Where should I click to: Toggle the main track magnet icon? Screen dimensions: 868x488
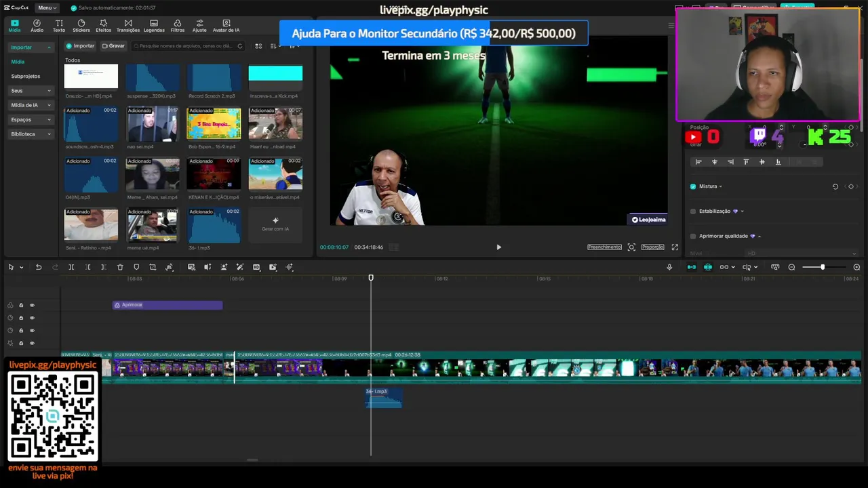[x=691, y=267]
